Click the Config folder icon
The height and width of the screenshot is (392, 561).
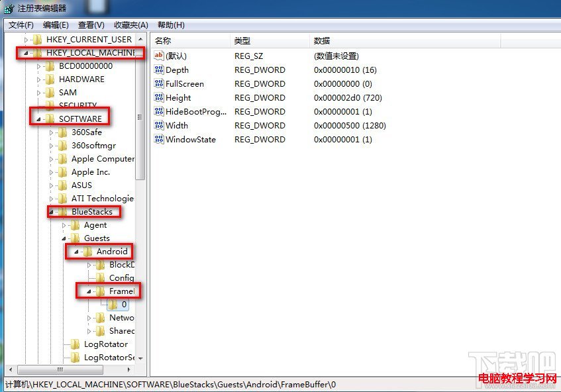(x=101, y=278)
